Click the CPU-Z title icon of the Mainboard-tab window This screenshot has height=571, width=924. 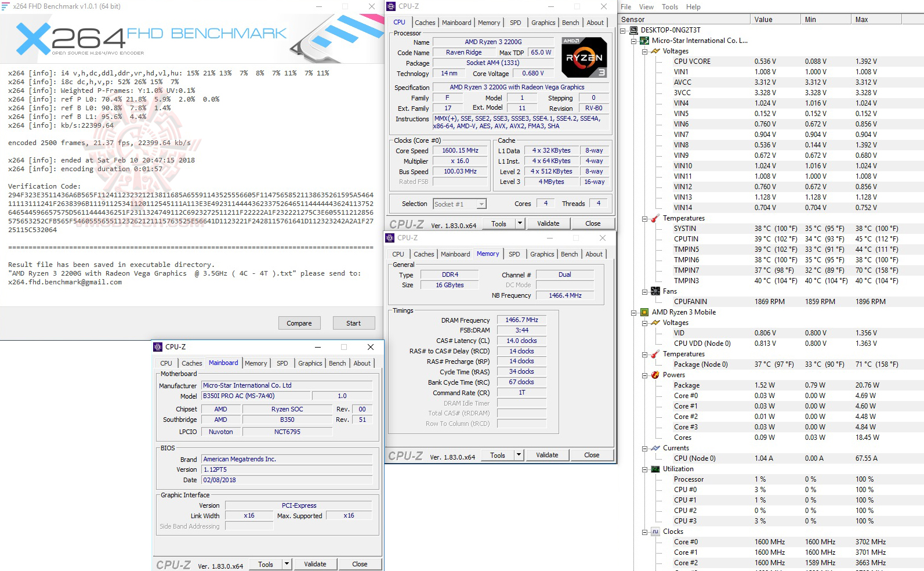158,347
